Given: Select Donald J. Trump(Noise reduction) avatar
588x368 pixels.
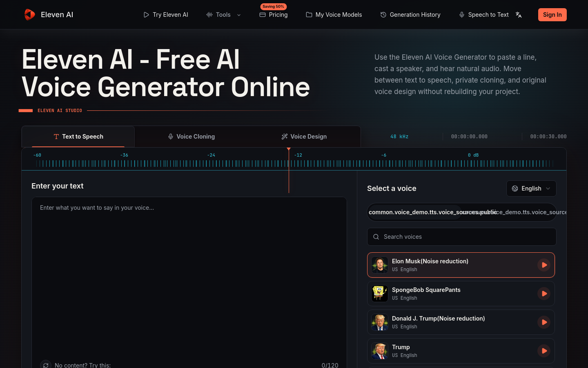Looking at the screenshot, I should point(380,322).
